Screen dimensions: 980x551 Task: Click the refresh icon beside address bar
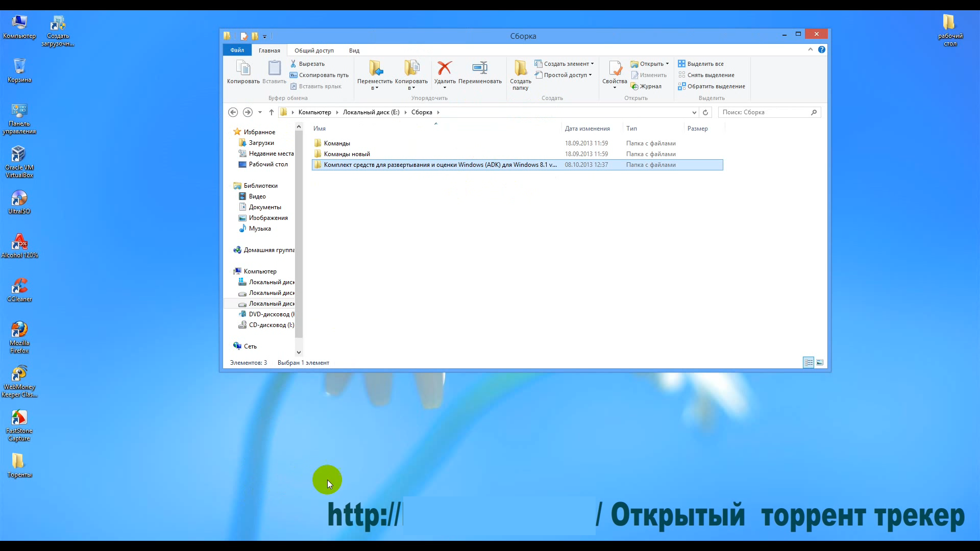point(705,112)
